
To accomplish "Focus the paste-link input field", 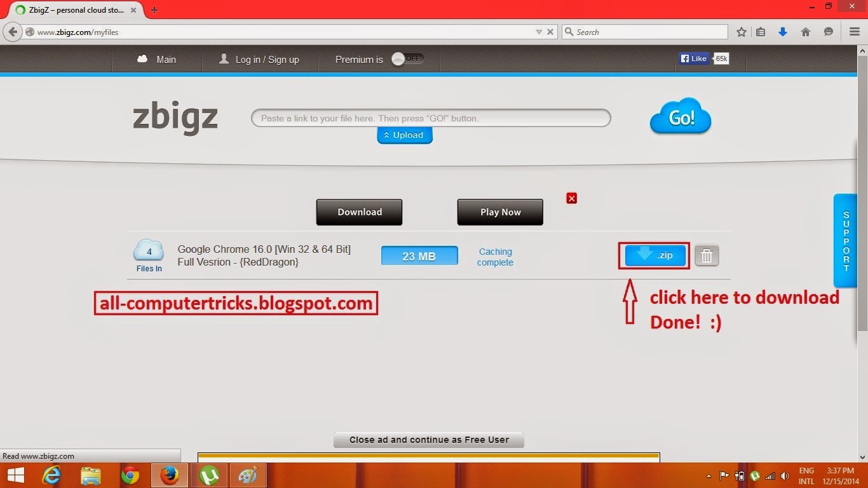I will click(431, 118).
